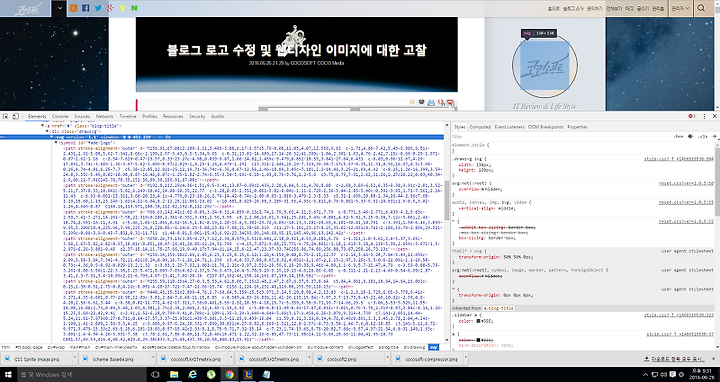Open the Properties tab
This screenshot has width=720, height=382.
577,127
